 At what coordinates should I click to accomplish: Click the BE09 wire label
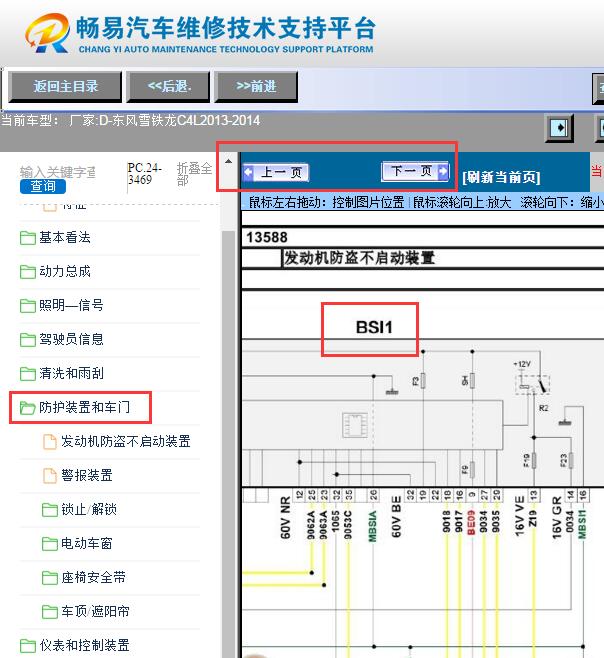tap(471, 522)
